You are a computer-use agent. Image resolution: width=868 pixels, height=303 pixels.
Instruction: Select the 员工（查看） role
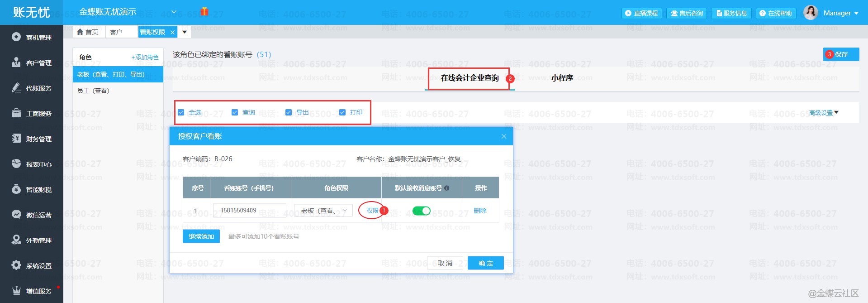pyautogui.click(x=94, y=91)
